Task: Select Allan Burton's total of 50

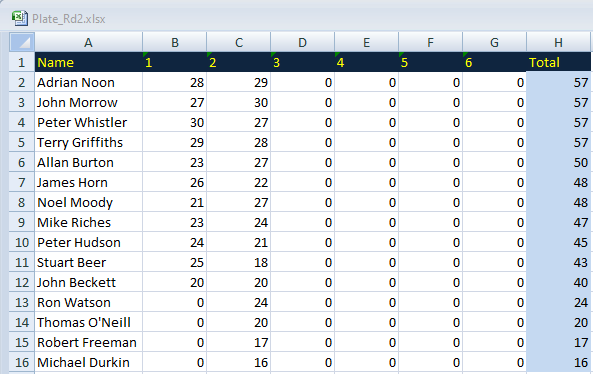Action: tap(558, 163)
